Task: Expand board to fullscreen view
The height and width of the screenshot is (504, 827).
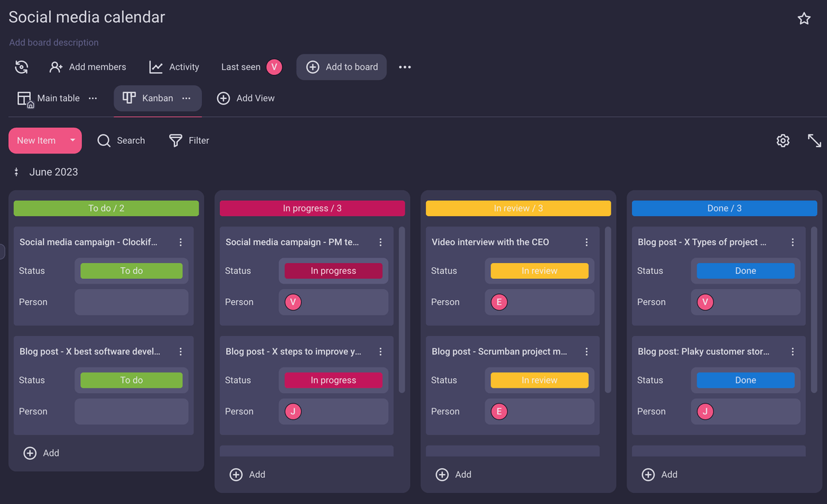Action: (814, 140)
